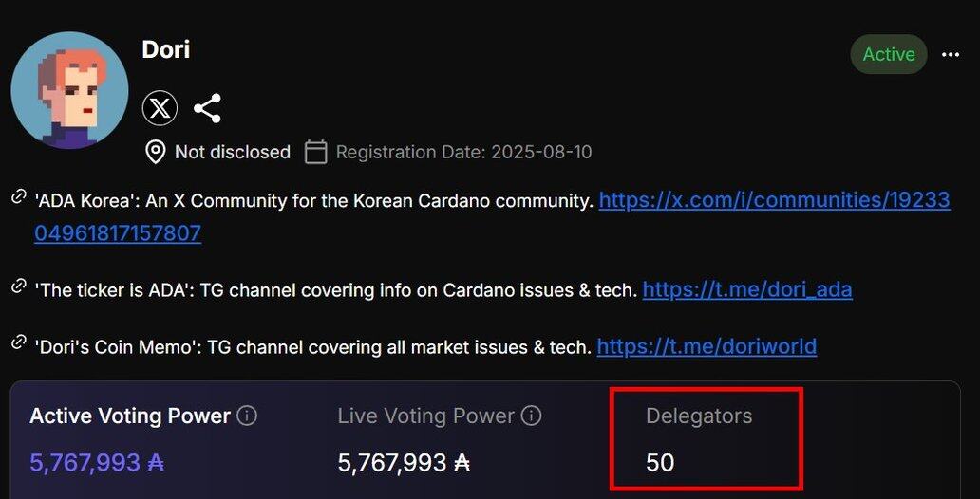Click the Dori profile name heading
The width and height of the screenshot is (980, 499).
pos(166,49)
